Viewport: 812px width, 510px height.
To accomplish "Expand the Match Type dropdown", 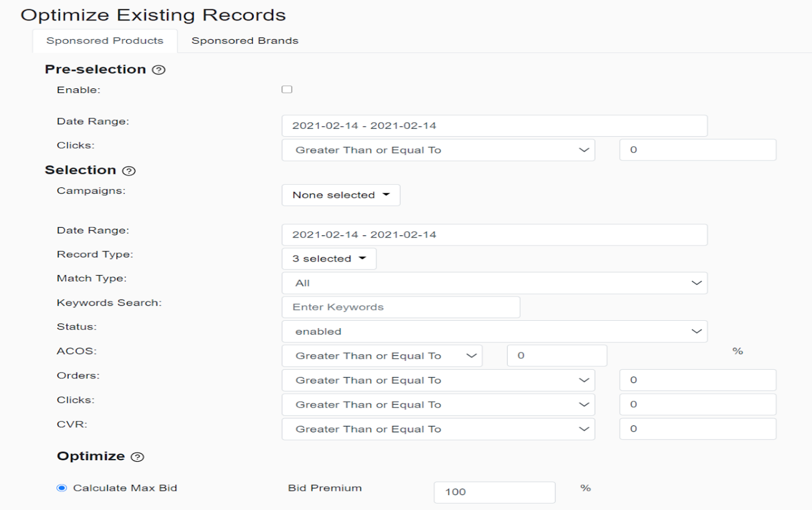I will 494,283.
